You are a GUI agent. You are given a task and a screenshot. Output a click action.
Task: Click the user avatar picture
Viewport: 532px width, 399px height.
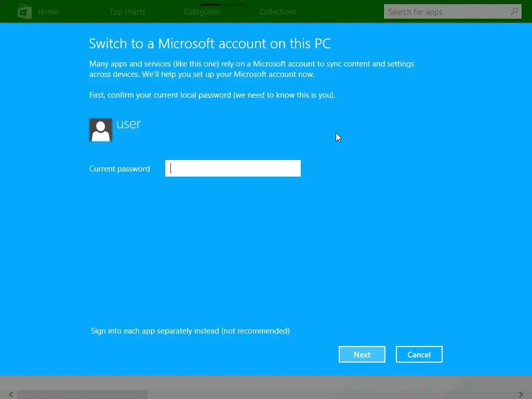(x=101, y=130)
